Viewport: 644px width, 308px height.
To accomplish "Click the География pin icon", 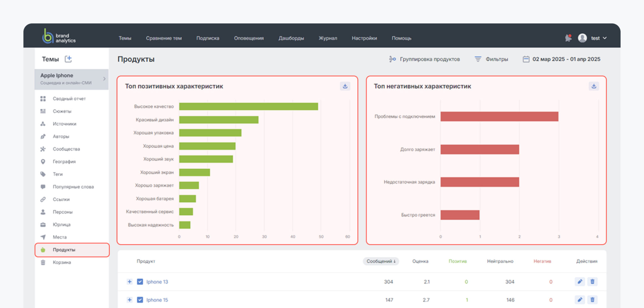I will (x=43, y=162).
